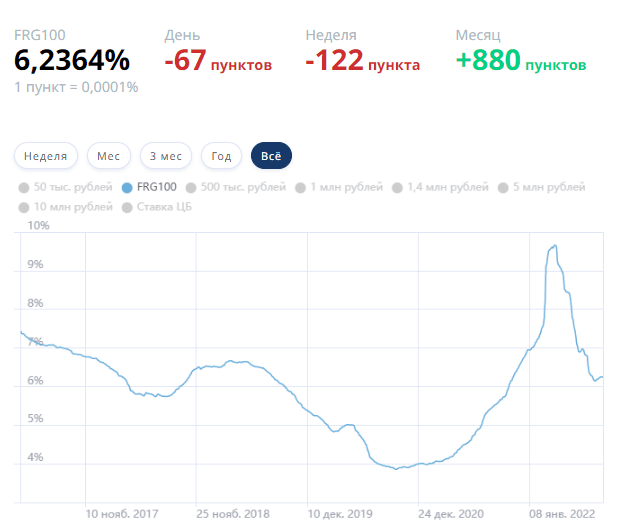
Task: Select the Неделя time range
Action: pyautogui.click(x=45, y=156)
